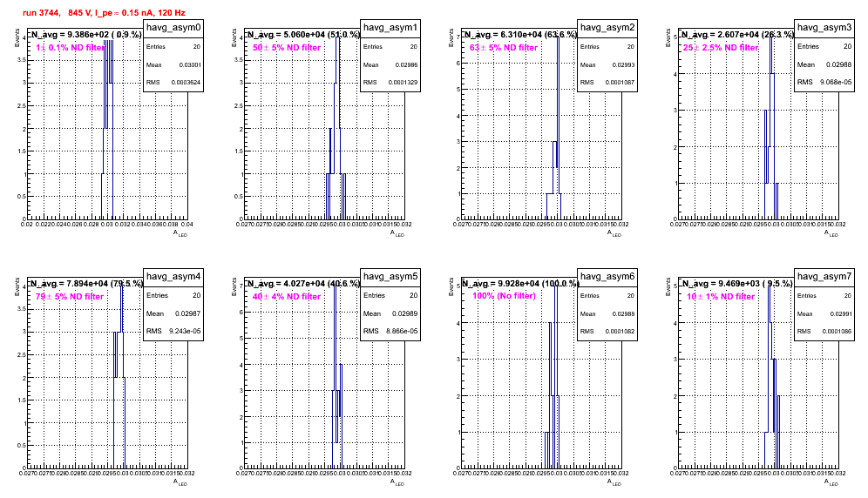The width and height of the screenshot is (868, 498).
Task: Select the havg_asym6 stats box title
Action: pos(607,276)
